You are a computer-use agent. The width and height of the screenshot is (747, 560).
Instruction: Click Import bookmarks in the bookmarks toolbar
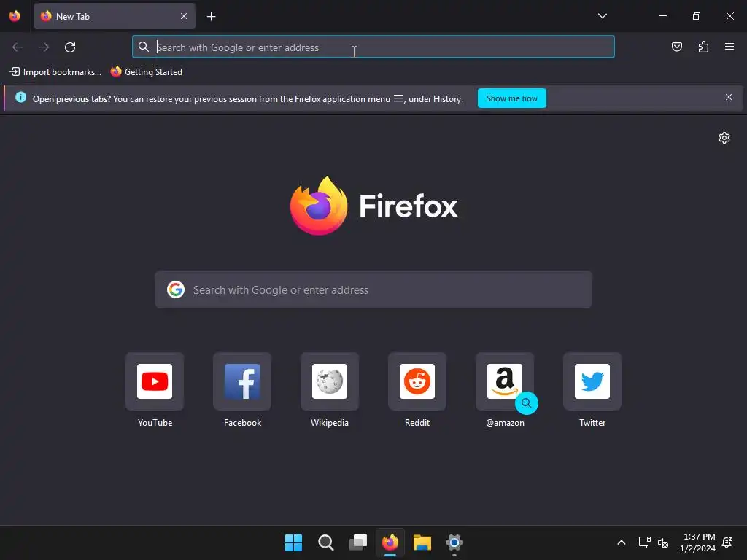(x=55, y=72)
